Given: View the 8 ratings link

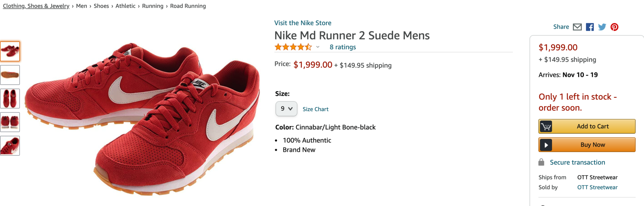Looking at the screenshot, I should coord(342,47).
